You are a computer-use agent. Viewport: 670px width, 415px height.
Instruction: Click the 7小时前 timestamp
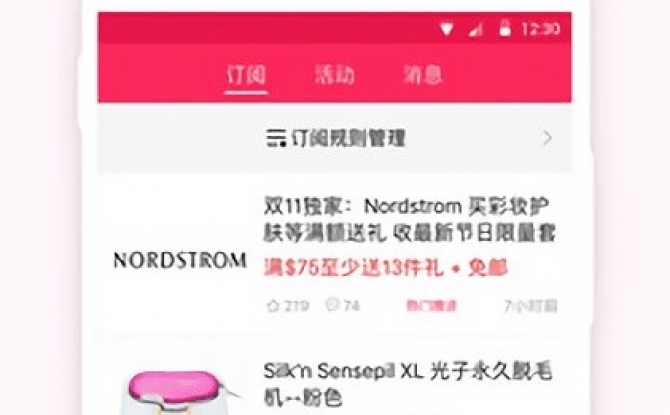pos(531,306)
